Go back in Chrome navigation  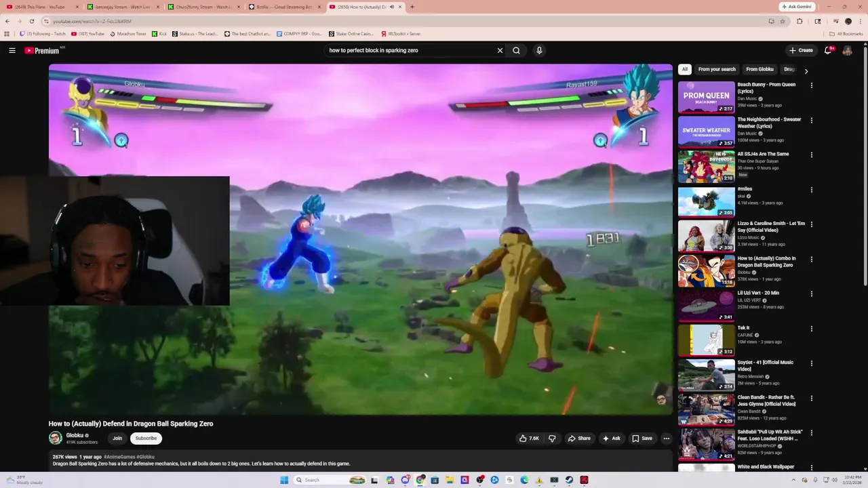7,21
